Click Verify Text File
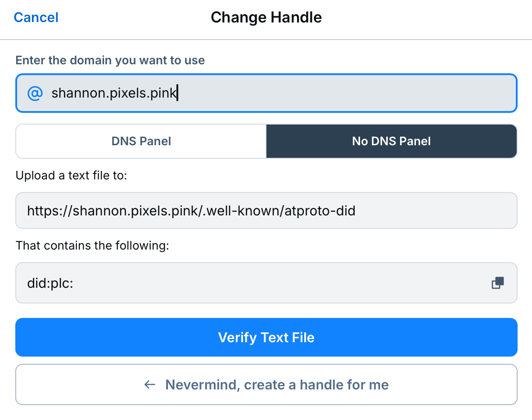532x420 pixels. tap(266, 337)
